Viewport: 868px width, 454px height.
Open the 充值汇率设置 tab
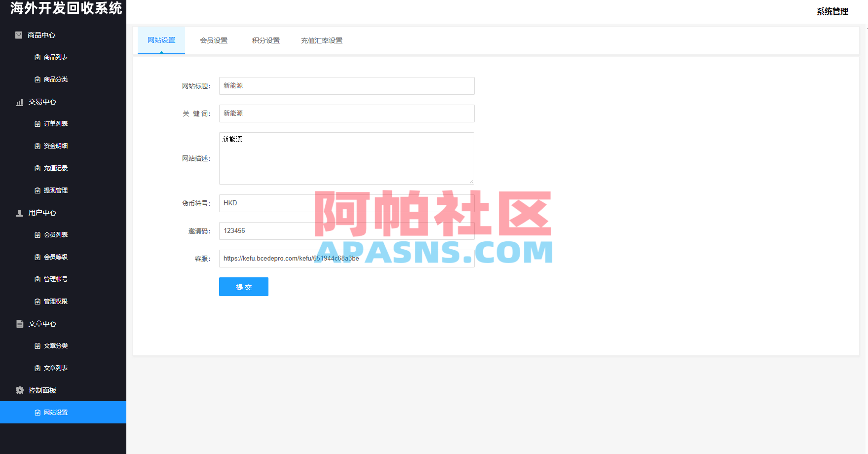322,40
